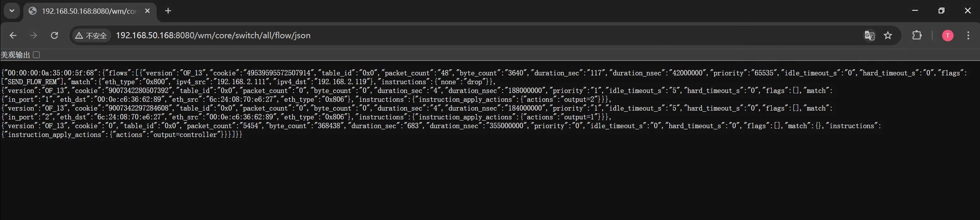Click the 美观输出 label text
Screen dimensions: 980x220
point(15,55)
